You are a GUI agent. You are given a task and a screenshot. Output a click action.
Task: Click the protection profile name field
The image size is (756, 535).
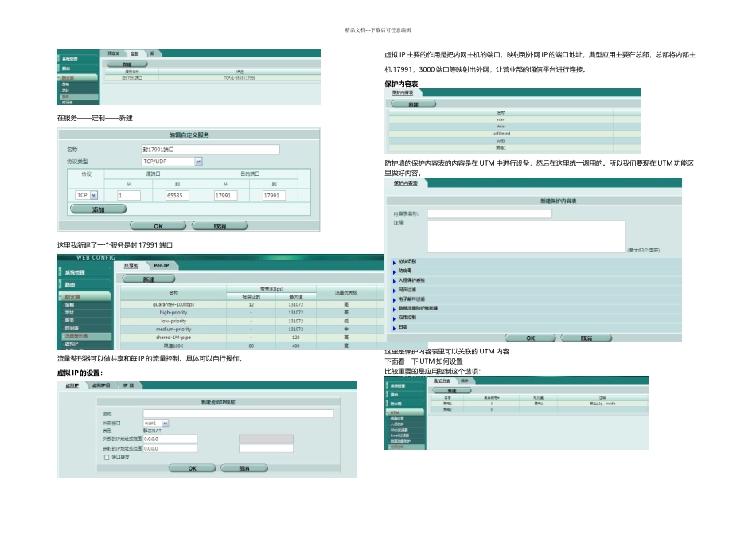click(x=489, y=213)
